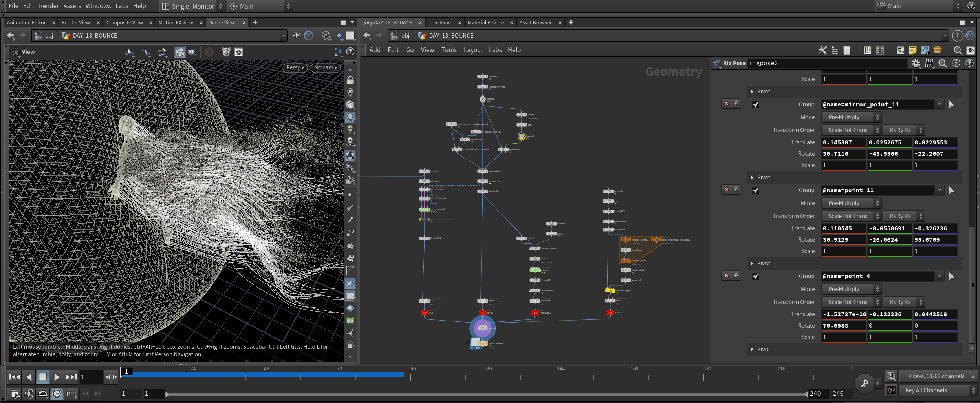The height and width of the screenshot is (403, 980).
Task: Open the Windows menu
Action: [x=98, y=6]
